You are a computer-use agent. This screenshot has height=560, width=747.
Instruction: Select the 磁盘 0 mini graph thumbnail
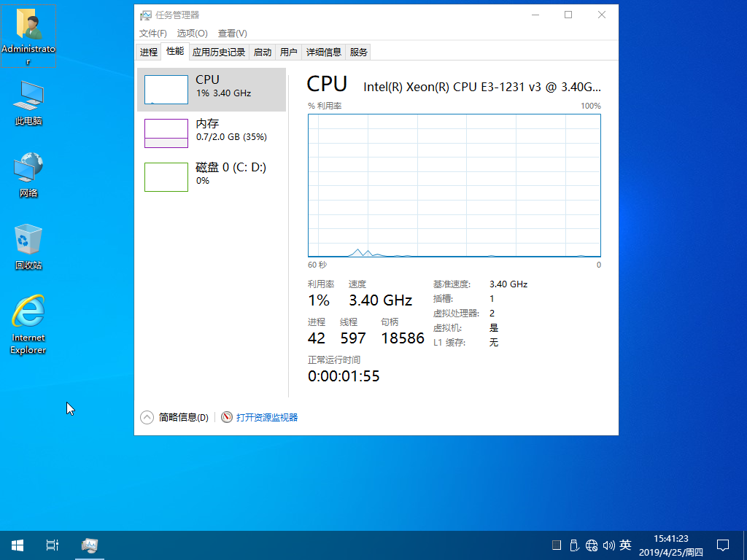166,177
